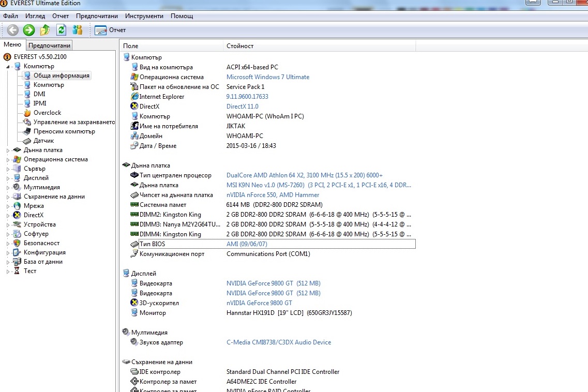Image resolution: width=588 pixels, height=392 pixels.
Task: Switch to the Предпочитани tab
Action: [49, 46]
